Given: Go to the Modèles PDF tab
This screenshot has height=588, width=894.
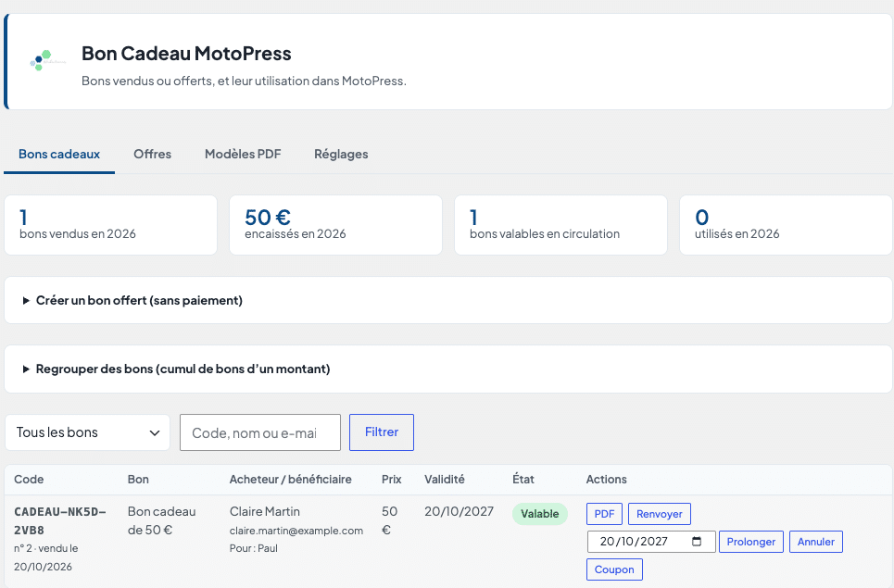Looking at the screenshot, I should (x=243, y=154).
